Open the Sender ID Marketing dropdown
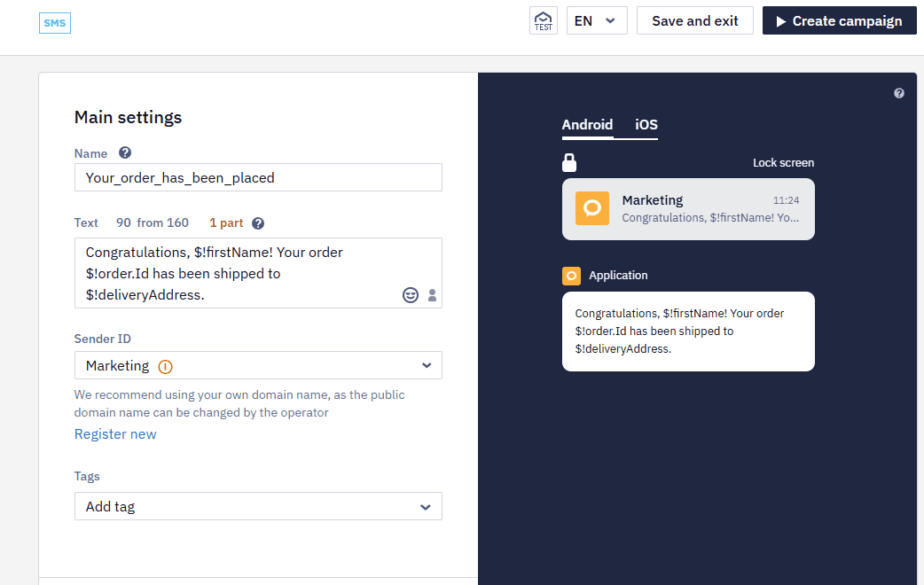Screen dimensions: 924x585 click(x=258, y=365)
